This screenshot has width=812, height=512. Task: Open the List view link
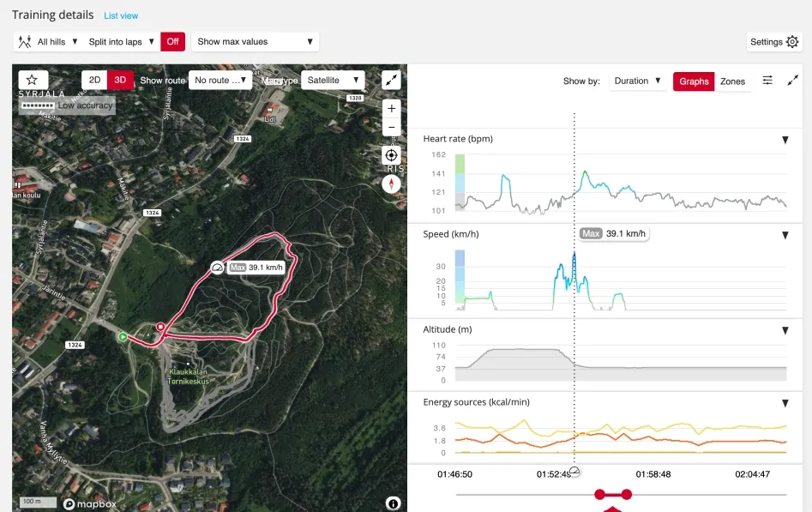(x=121, y=15)
